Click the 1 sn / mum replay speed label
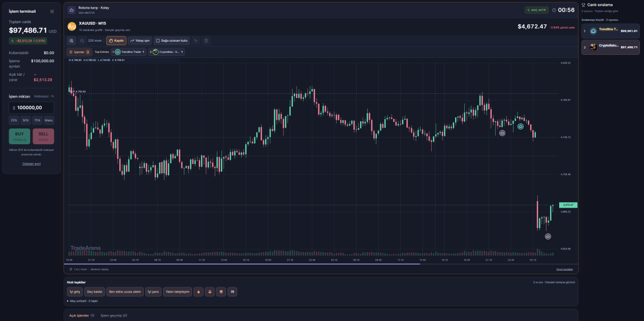This screenshot has height=321, width=644. point(80,269)
